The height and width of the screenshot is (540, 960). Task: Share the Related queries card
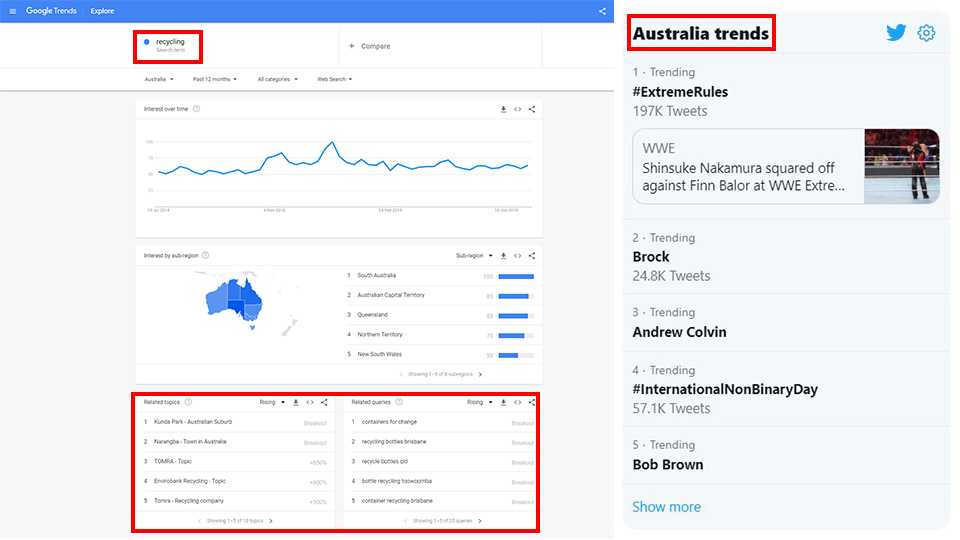click(531, 402)
